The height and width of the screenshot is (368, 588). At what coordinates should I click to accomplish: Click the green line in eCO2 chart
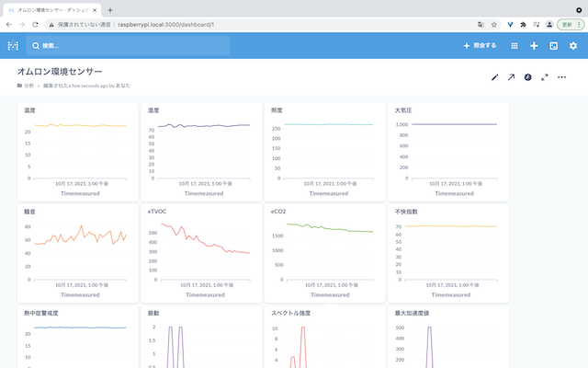click(330, 228)
